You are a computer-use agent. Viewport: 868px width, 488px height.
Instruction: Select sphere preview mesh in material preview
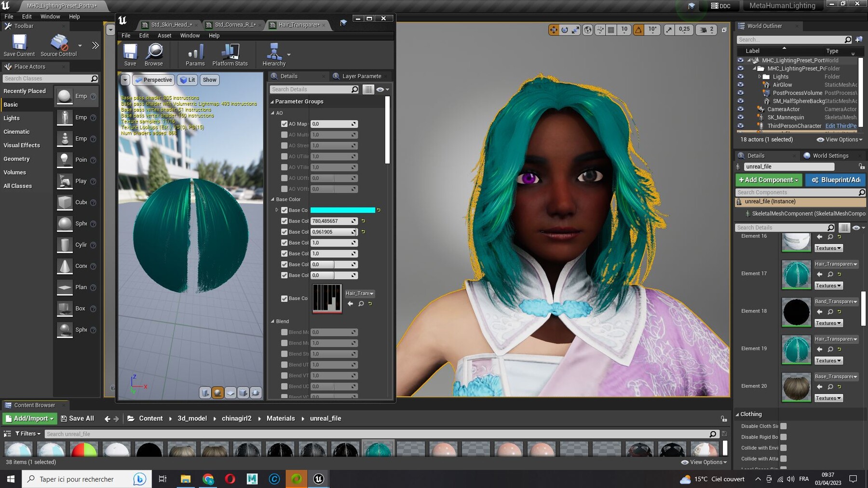click(218, 393)
